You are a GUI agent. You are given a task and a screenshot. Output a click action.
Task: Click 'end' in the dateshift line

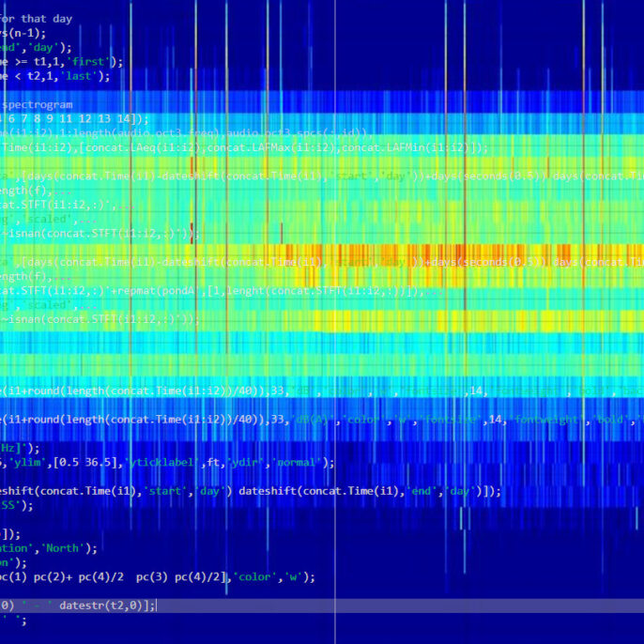point(421,491)
